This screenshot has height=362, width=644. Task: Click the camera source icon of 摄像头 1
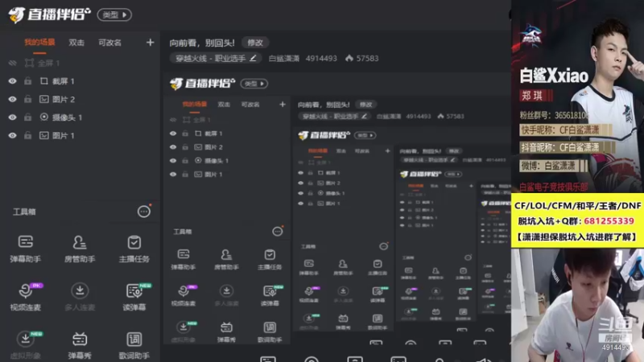coord(44,117)
